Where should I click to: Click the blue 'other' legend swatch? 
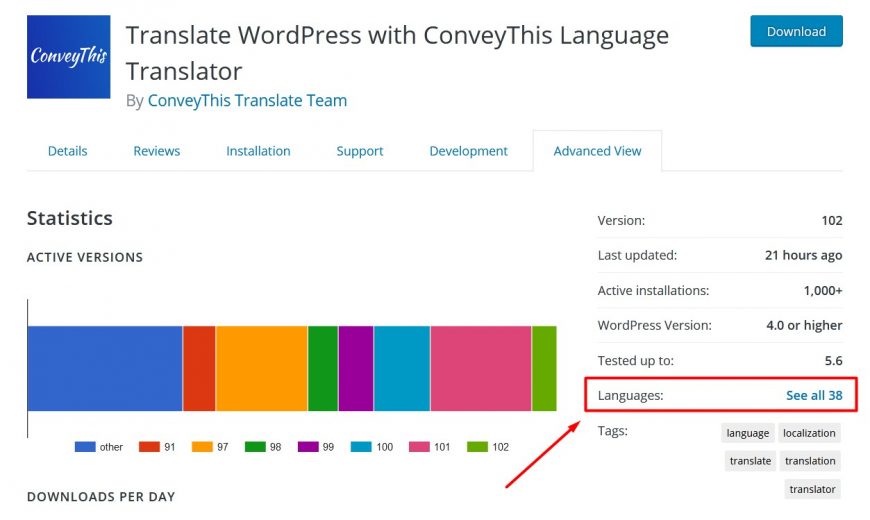click(x=85, y=447)
